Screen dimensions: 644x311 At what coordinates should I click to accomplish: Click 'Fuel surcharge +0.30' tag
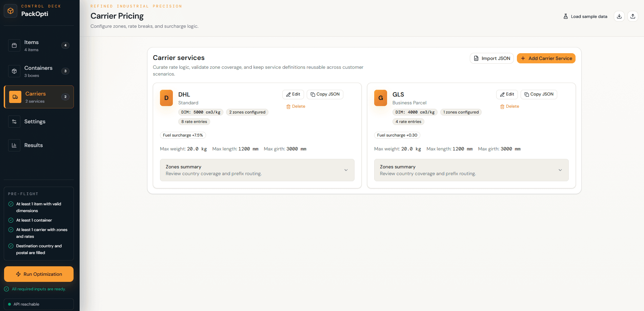click(x=397, y=135)
